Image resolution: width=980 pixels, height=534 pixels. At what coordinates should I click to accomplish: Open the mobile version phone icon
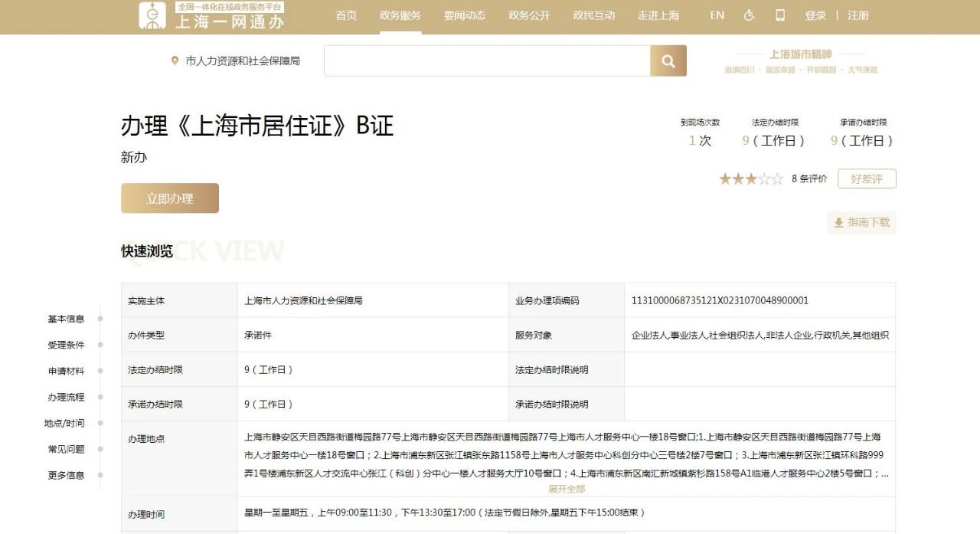[x=780, y=15]
